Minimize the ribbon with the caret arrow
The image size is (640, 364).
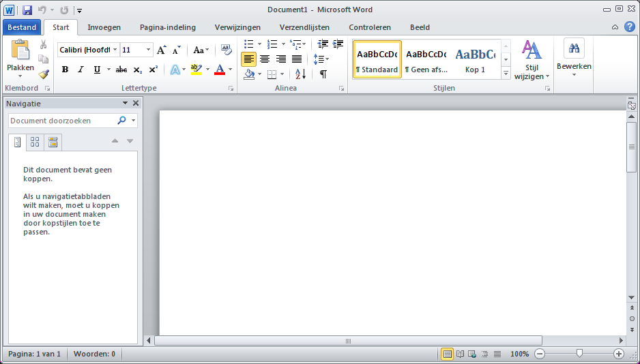click(x=615, y=27)
